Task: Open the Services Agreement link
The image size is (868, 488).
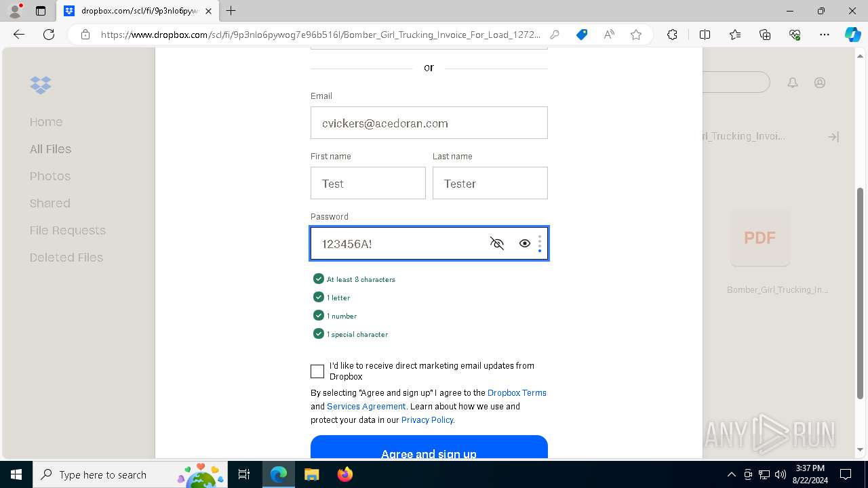Action: pyautogui.click(x=366, y=406)
